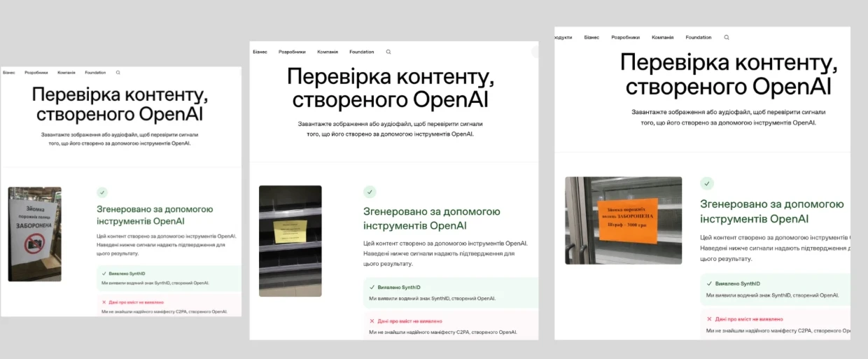Image resolution: width=868 pixels, height=359 pixels.
Task: Click search icon in orange-sign screenshot
Action: click(x=727, y=37)
